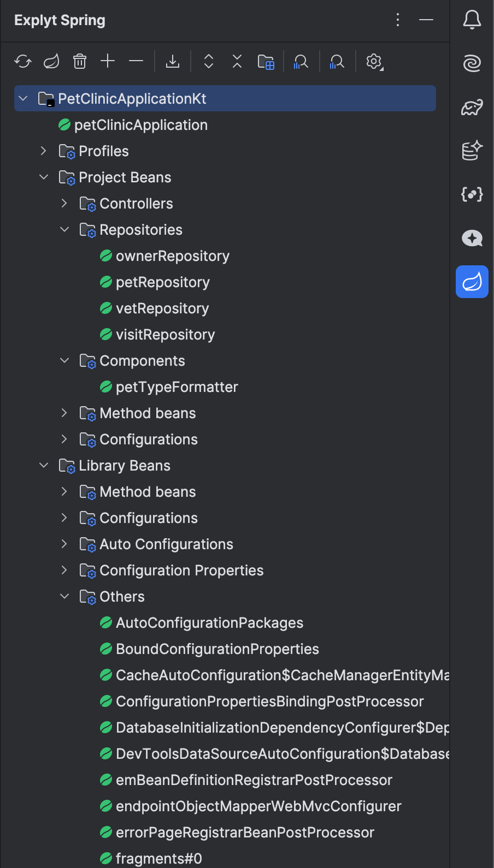
Task: Open panel options three-dot menu
Action: click(x=398, y=20)
